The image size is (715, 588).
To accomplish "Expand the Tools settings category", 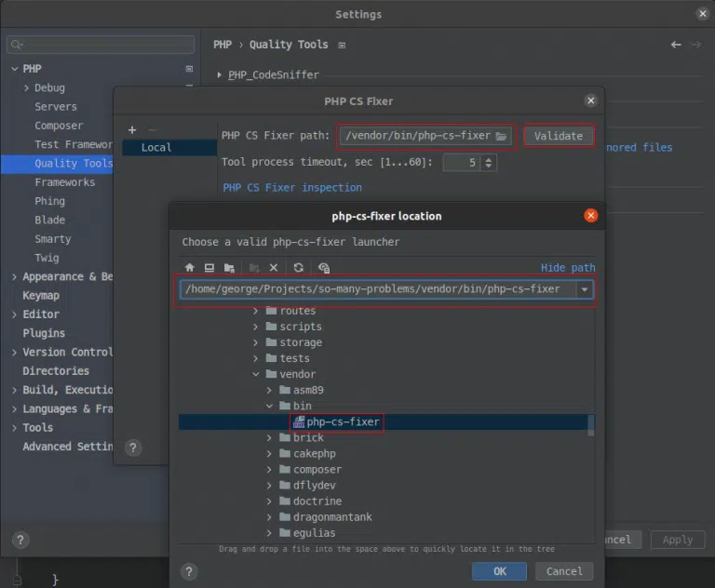I will tap(15, 428).
